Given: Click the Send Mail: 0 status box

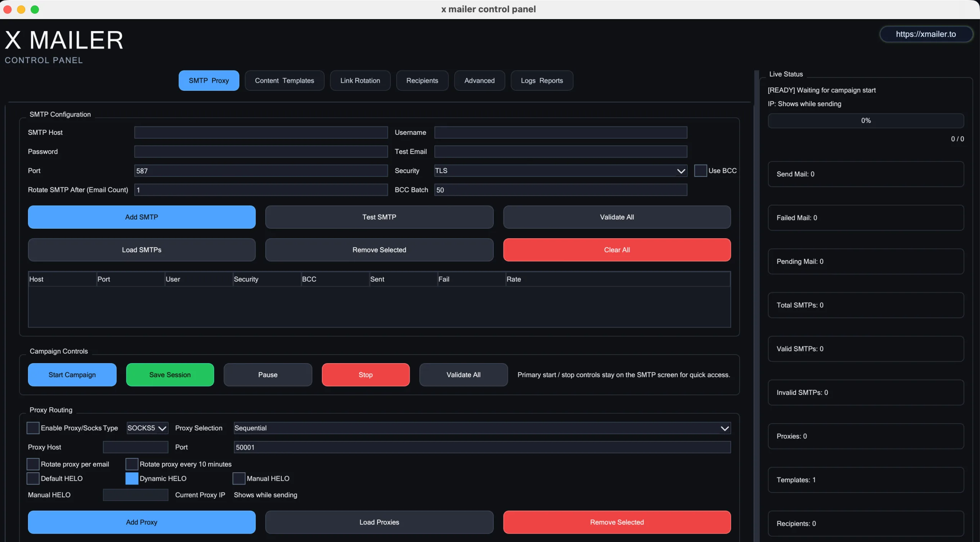Looking at the screenshot, I should [866, 174].
